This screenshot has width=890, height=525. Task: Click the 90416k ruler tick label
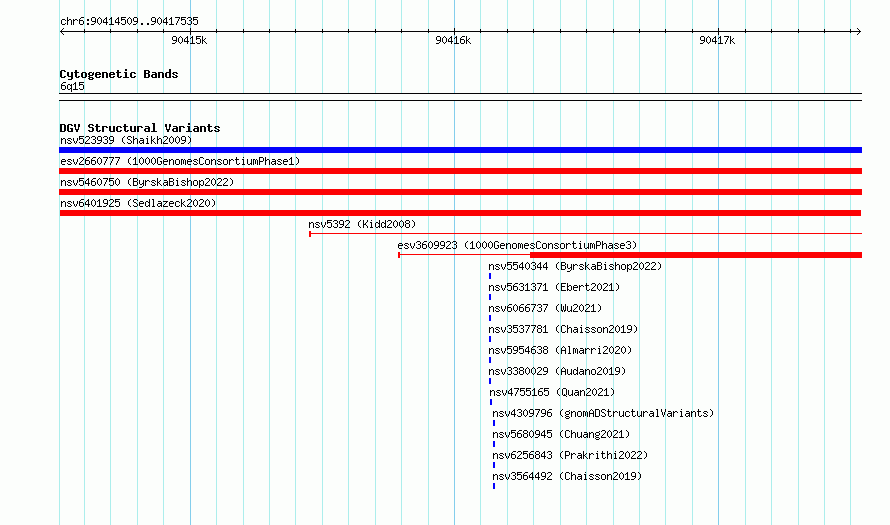453,40
